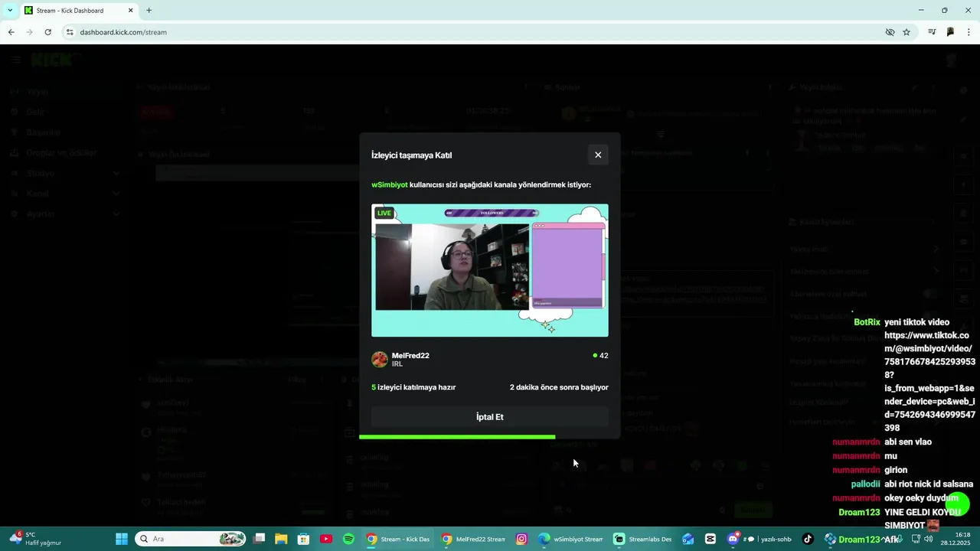Click the green raid countdown progress bar
Screen dimensions: 980x551
(x=457, y=437)
